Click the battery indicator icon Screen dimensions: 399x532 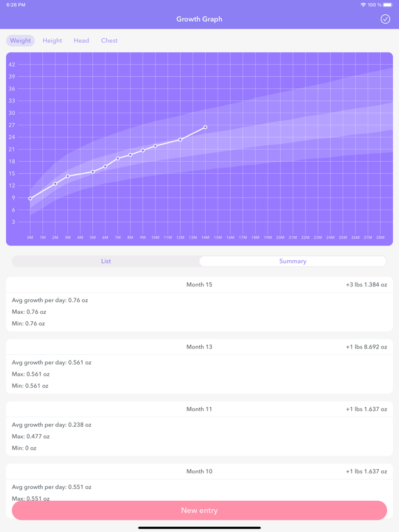tap(387, 5)
